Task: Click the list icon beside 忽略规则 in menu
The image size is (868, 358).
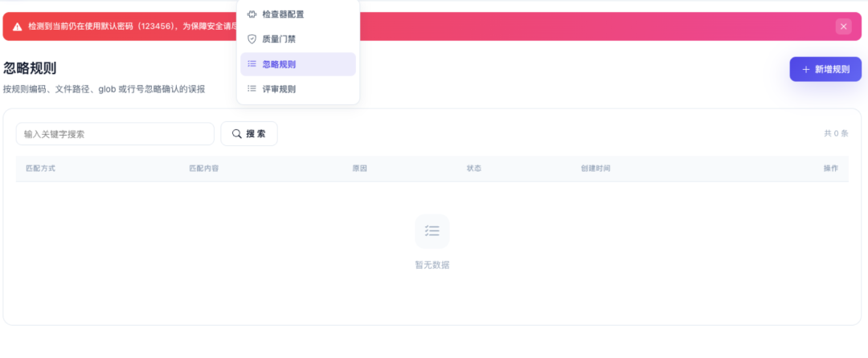Action: point(252,64)
